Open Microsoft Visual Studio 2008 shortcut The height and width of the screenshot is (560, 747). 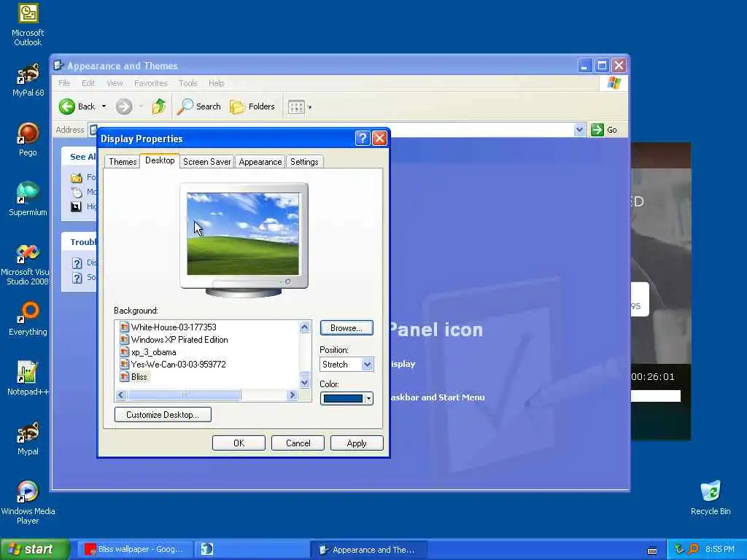pos(26,265)
